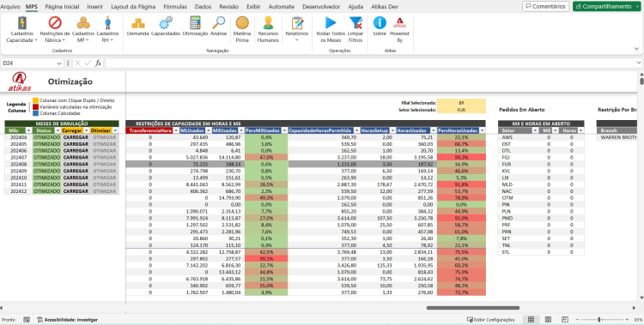This screenshot has height=325, width=644.
Task: Click the horizontal scrollbar thumb
Action: [473, 308]
